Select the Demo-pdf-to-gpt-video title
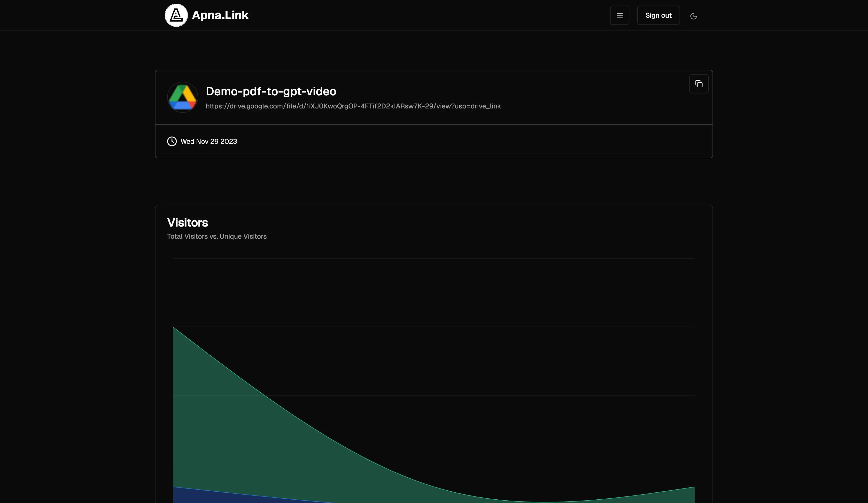 point(271,91)
